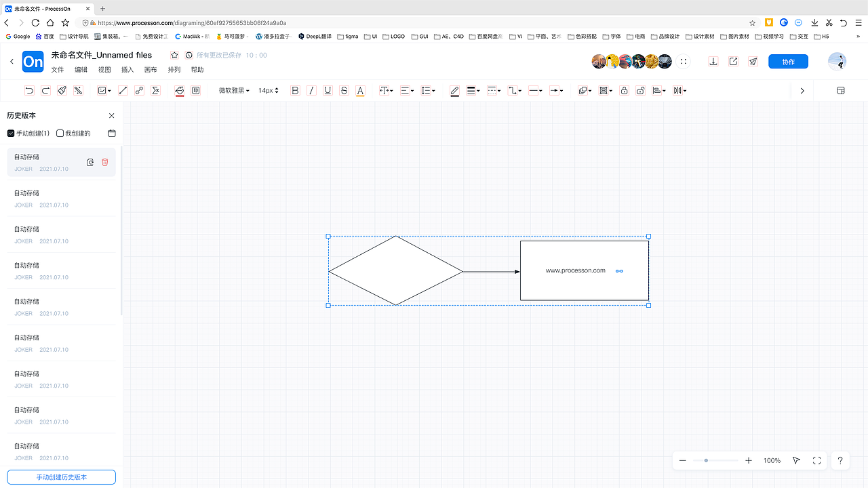Viewport: 868px width, 488px height.
Task: Click the blue 协作 button
Action: pos(788,62)
